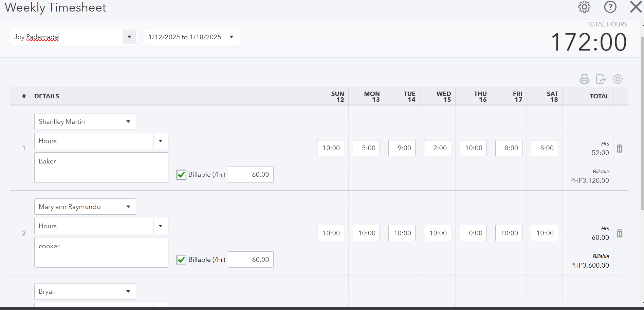644x310 pixels.
Task: Open the 1/12/2025 to 1/18/2025 date range dropdown
Action: [232, 37]
